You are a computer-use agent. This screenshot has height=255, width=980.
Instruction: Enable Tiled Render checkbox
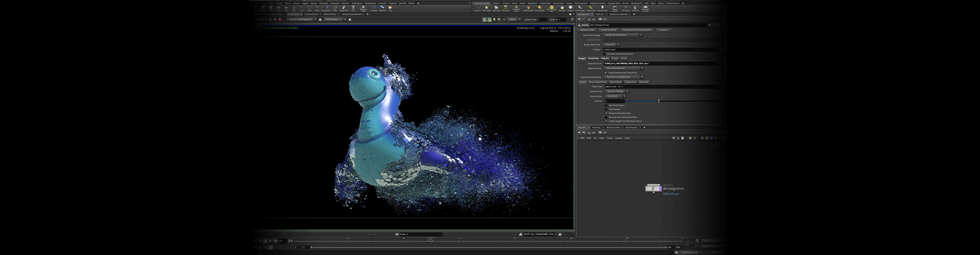pos(606,109)
